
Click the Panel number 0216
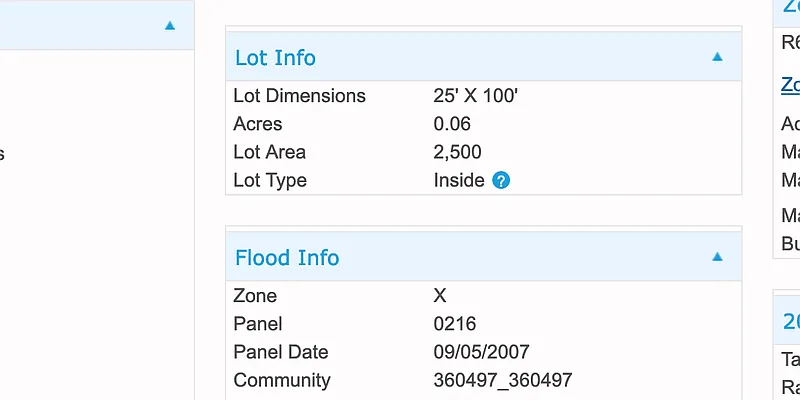coord(455,324)
